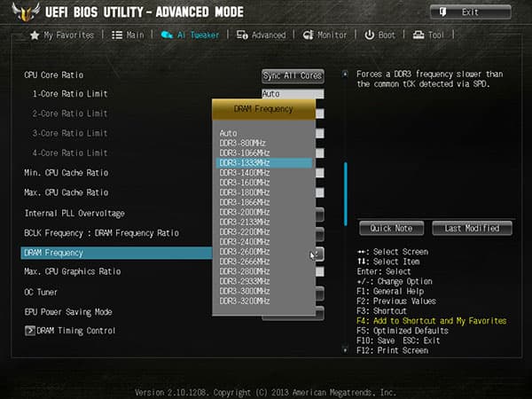
Task: Open the Tool tab
Action: 428,35
